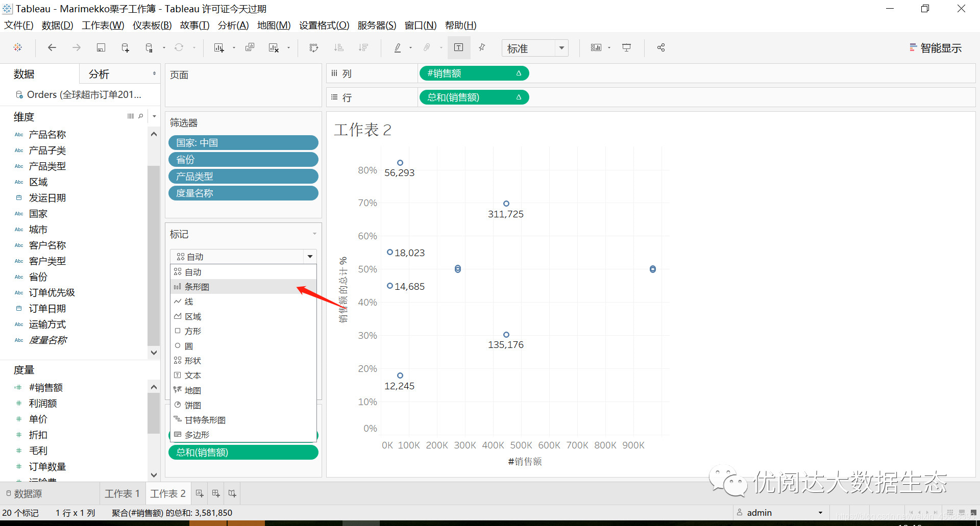This screenshot has width=980, height=526.
Task: Add a new data source icon
Action: tap(125, 47)
